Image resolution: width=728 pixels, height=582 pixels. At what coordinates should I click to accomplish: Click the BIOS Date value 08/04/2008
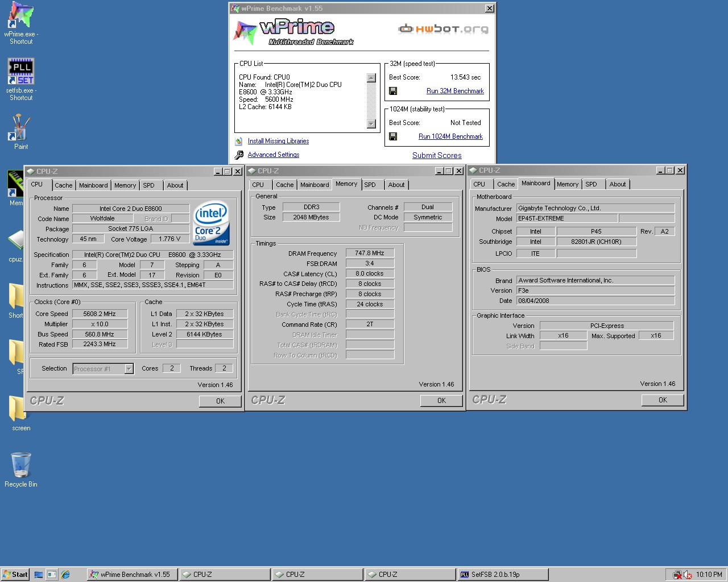click(595, 301)
